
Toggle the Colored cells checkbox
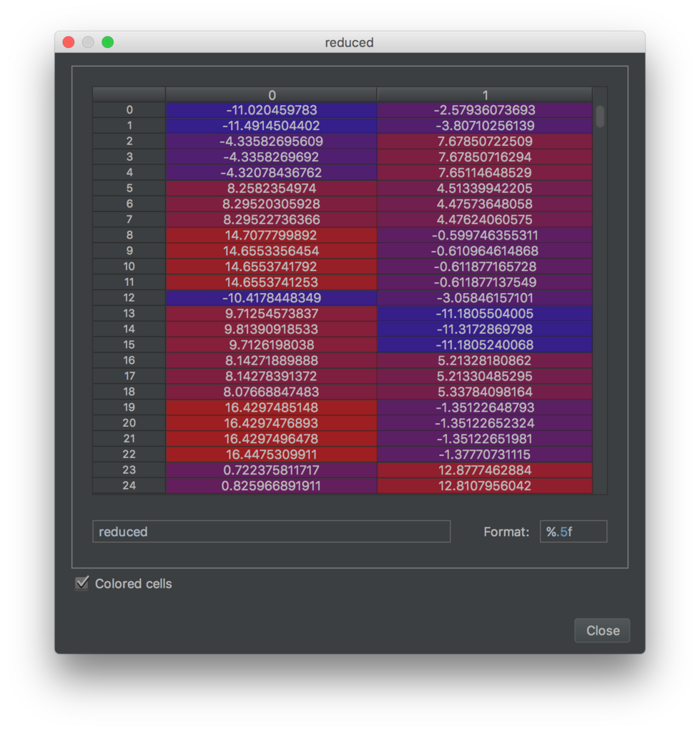point(82,583)
